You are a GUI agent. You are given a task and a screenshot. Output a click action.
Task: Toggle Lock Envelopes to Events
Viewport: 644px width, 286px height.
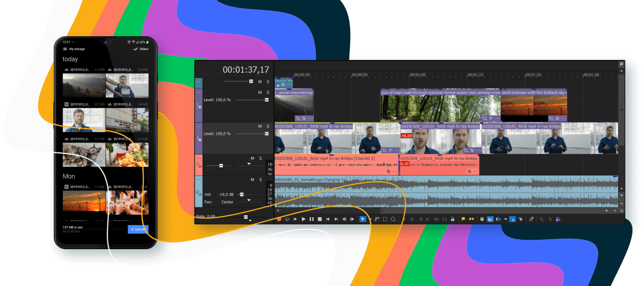[x=512, y=219]
